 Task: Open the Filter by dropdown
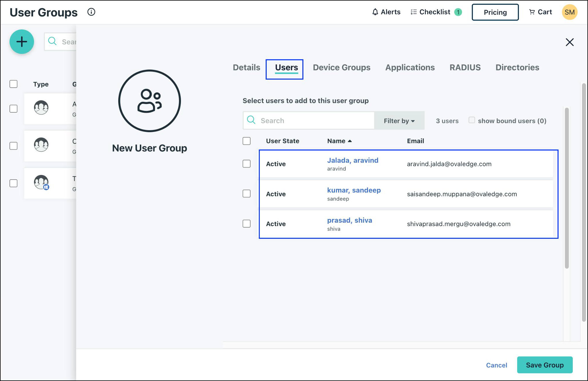pos(399,121)
